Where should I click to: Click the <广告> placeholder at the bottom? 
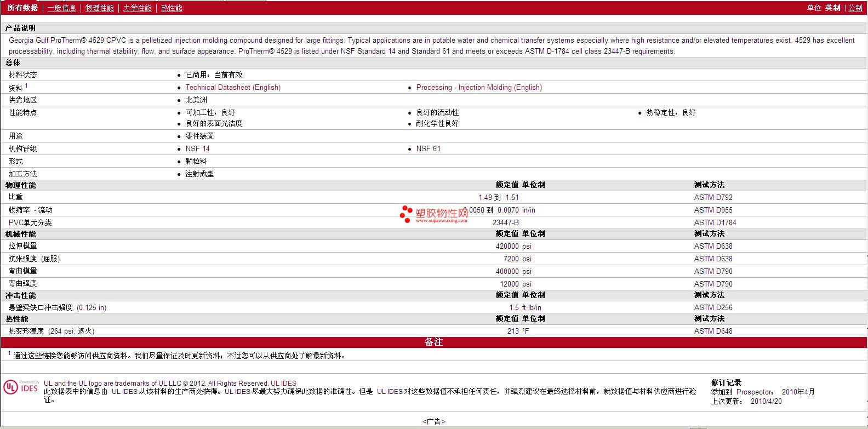pyautogui.click(x=433, y=421)
